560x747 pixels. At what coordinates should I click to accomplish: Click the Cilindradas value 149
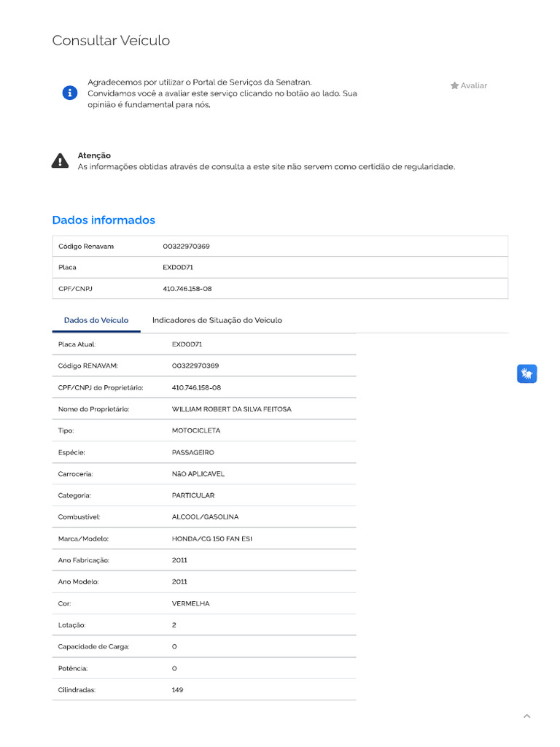[177, 689]
